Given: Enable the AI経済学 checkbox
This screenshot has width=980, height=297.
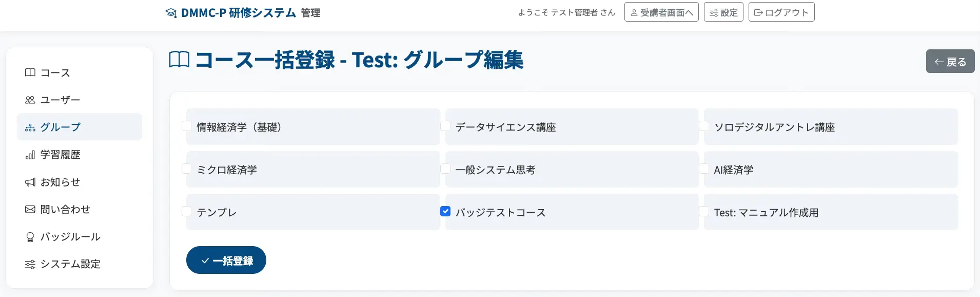Looking at the screenshot, I should pyautogui.click(x=704, y=169).
